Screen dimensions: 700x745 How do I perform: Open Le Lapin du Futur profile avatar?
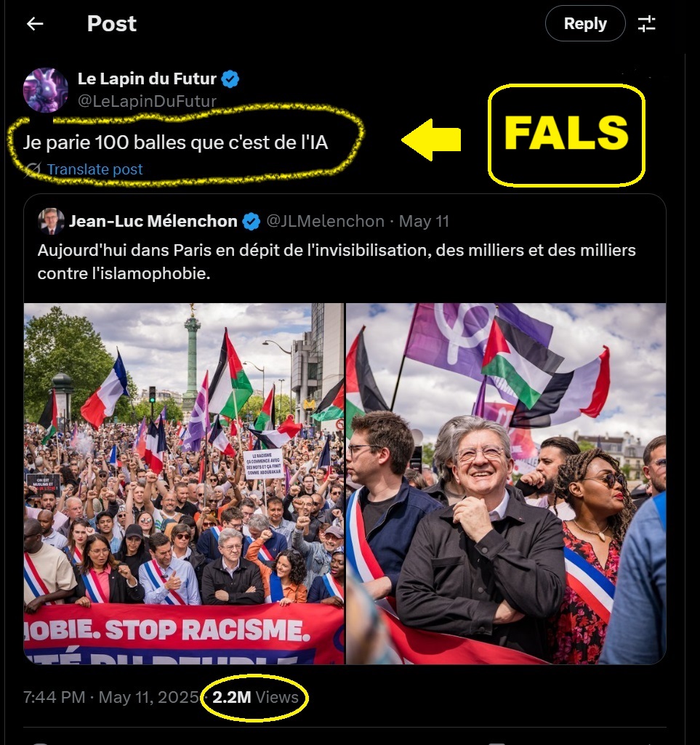pos(46,90)
